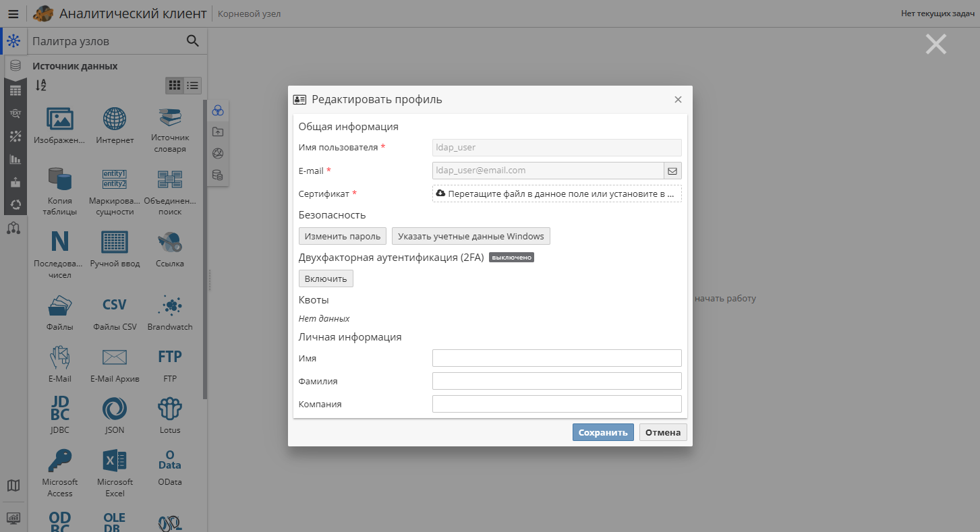Select the Microsoft Excel node
The width and height of the screenshot is (980, 532).
[115, 473]
